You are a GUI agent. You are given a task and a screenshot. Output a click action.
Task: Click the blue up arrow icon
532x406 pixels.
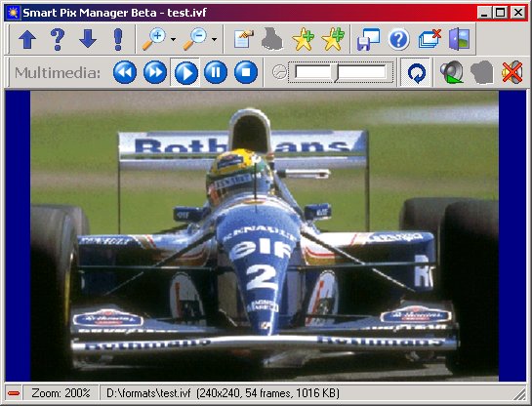pyautogui.click(x=27, y=40)
